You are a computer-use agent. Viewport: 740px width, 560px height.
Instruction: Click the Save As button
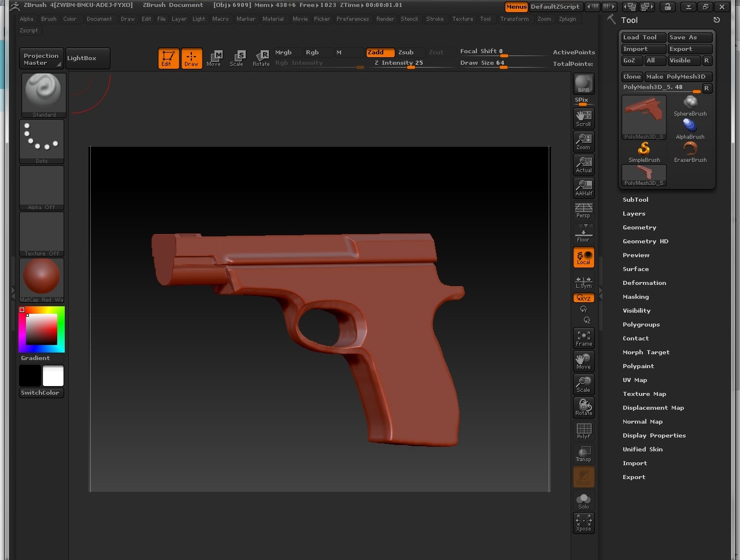(x=690, y=37)
